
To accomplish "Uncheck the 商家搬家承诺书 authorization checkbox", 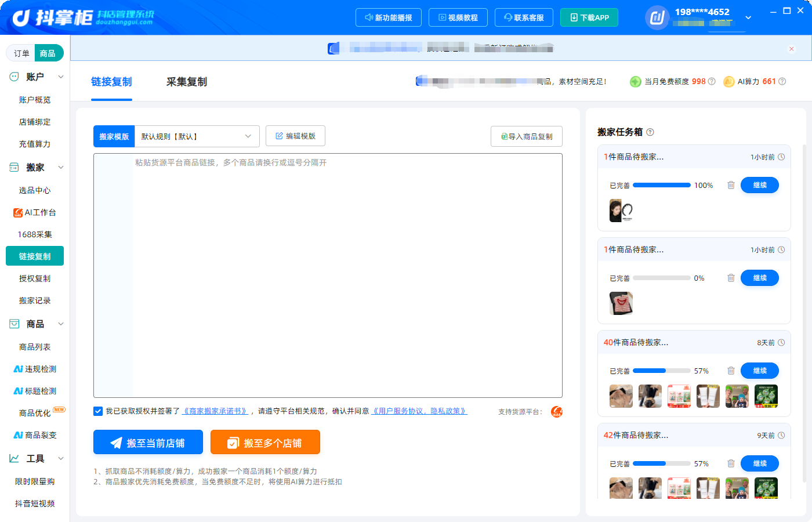I will click(x=98, y=411).
